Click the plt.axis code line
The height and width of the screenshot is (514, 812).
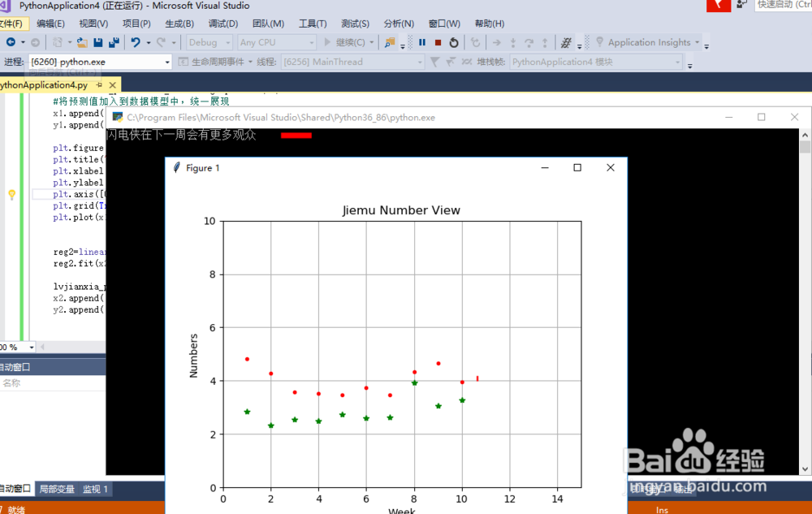pos(79,194)
